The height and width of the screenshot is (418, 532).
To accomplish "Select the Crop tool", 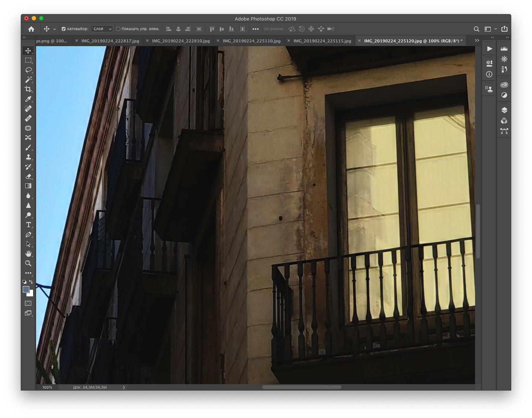I will pyautogui.click(x=28, y=89).
